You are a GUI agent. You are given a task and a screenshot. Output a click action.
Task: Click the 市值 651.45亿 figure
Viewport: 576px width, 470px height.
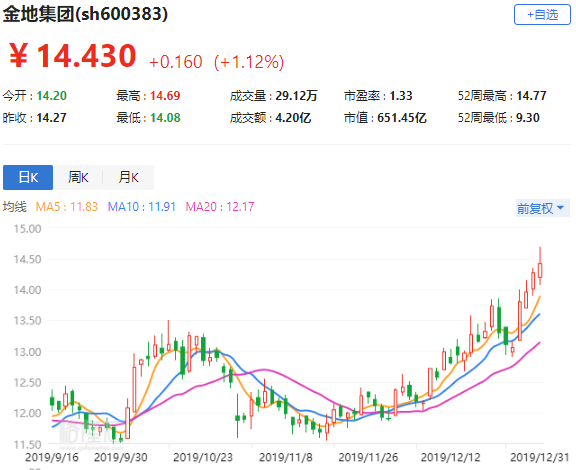(x=402, y=118)
